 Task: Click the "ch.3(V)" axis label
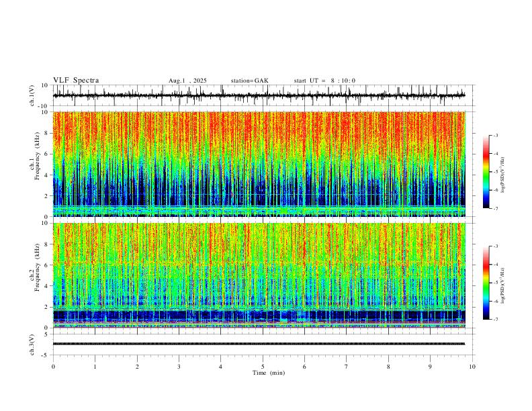click(32, 345)
